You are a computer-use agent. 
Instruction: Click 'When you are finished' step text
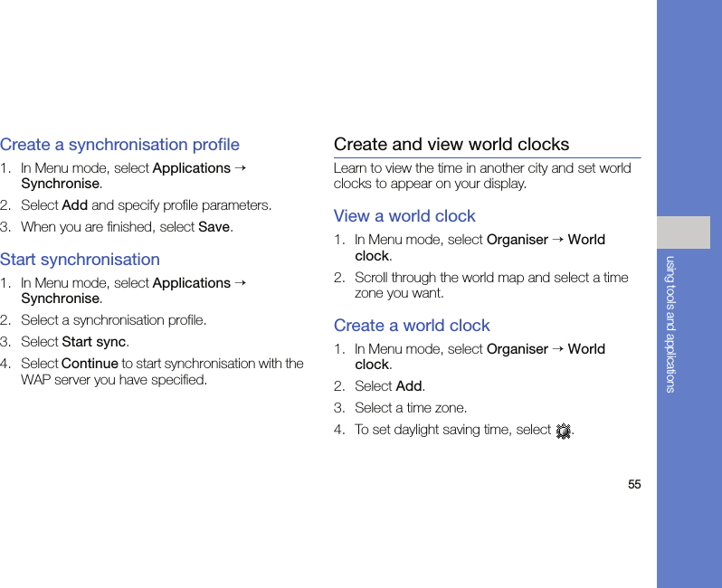tap(107, 227)
